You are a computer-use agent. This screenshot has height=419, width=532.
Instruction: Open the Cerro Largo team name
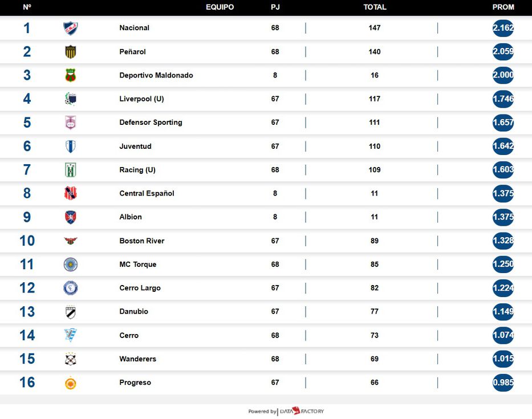pyautogui.click(x=140, y=288)
